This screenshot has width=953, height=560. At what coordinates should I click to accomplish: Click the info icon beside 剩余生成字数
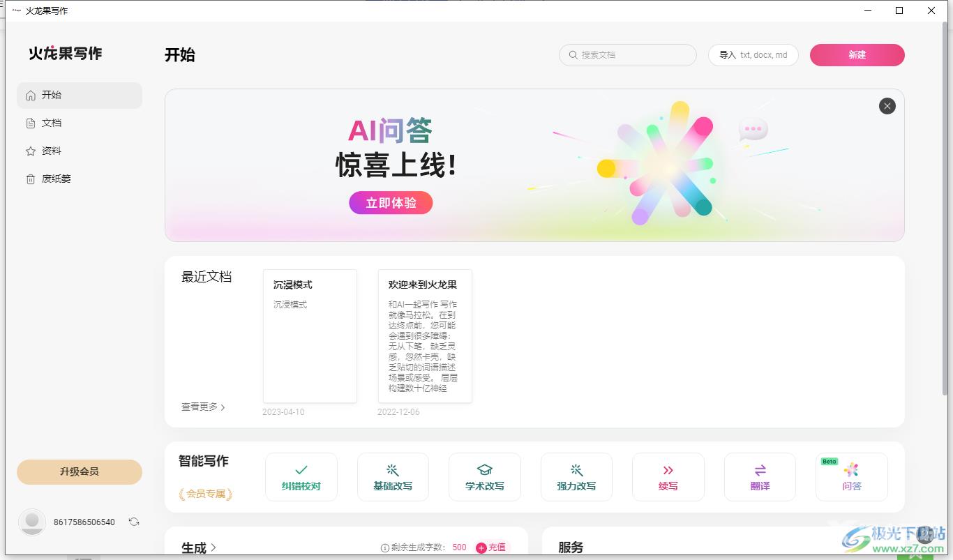pos(384,548)
